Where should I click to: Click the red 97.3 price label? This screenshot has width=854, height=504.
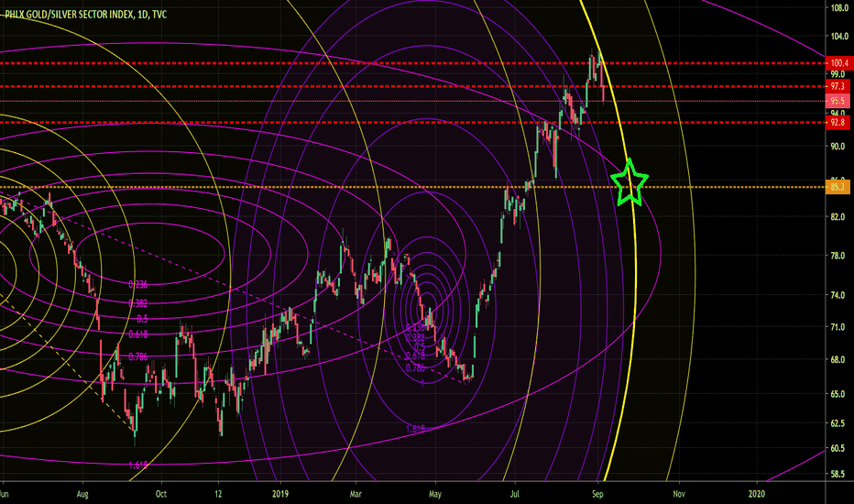pyautogui.click(x=838, y=87)
